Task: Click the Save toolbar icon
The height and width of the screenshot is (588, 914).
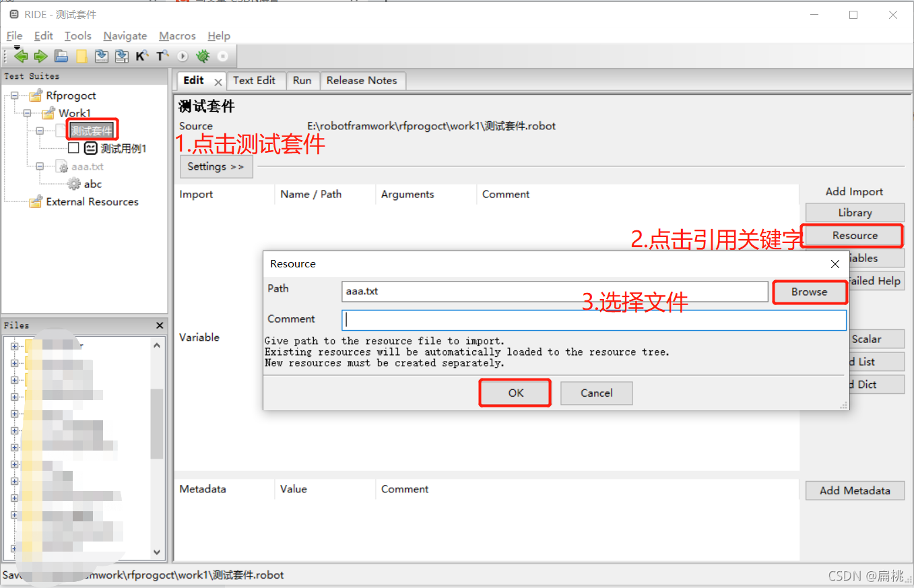Action: [102, 56]
